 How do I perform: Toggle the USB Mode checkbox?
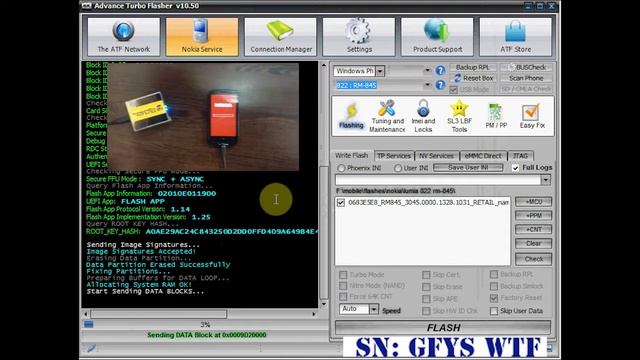pyautogui.click(x=453, y=89)
